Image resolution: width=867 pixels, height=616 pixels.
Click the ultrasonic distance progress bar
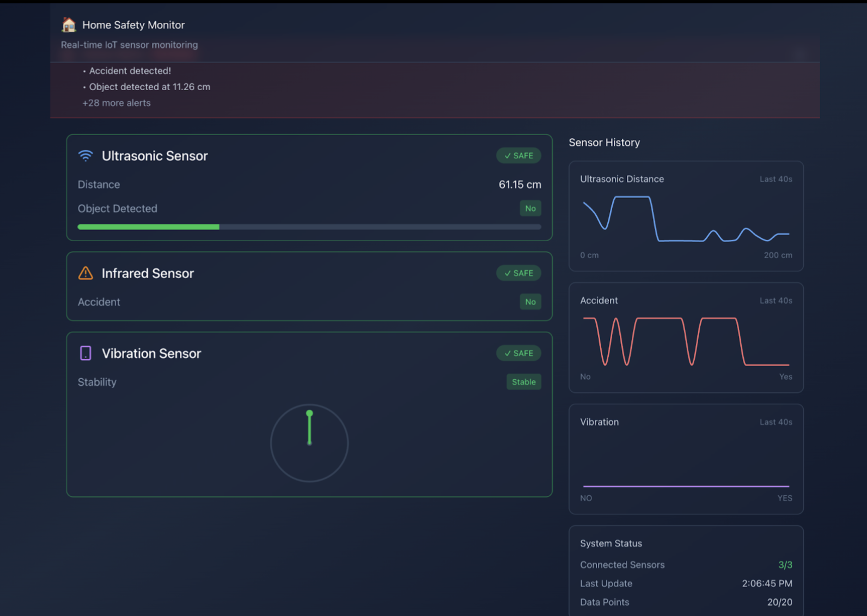[309, 227]
